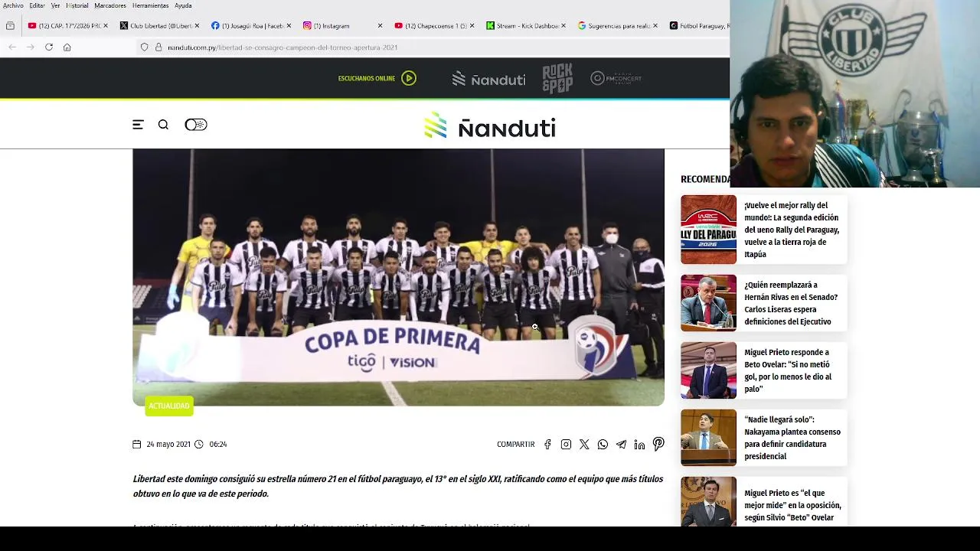Share the article on LinkedIn
The width and height of the screenshot is (980, 551).
[x=639, y=444]
